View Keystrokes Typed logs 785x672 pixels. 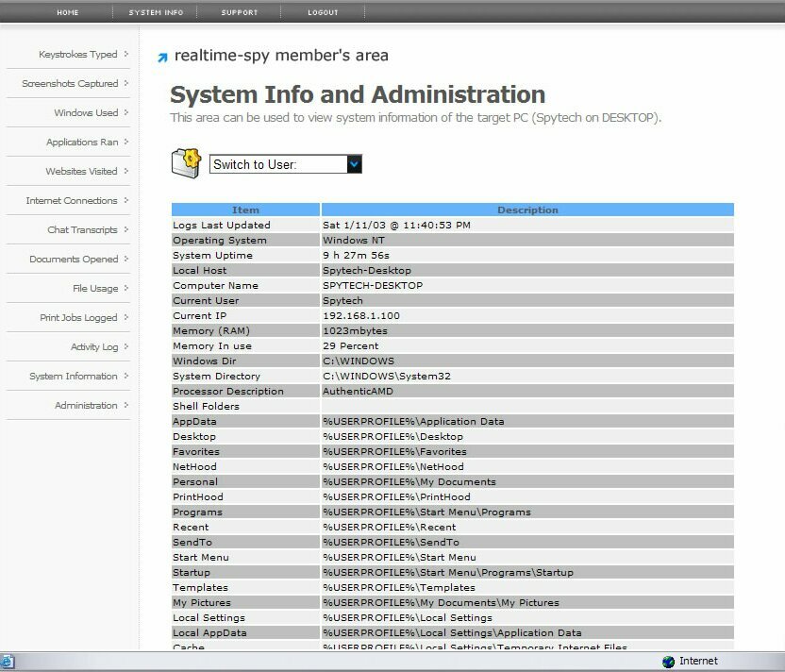point(77,55)
